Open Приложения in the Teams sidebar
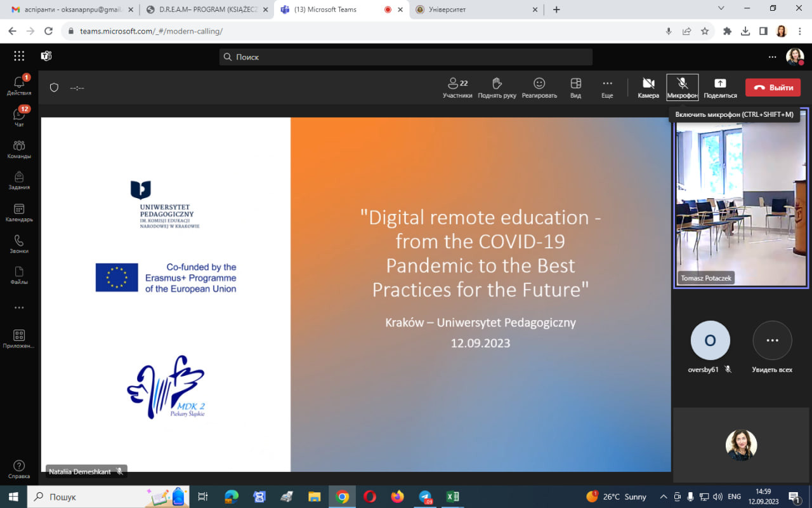The width and height of the screenshot is (812, 508). [19, 339]
